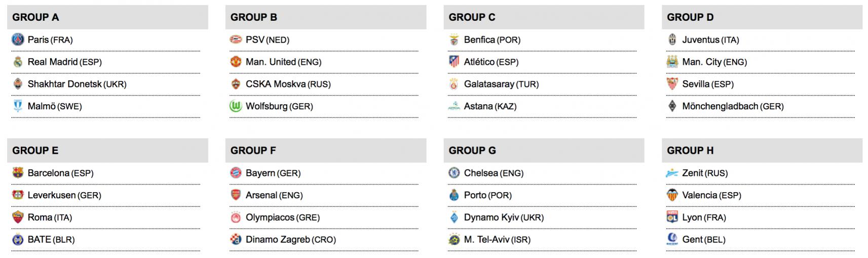Click the Barcelona club crest

tap(18, 173)
